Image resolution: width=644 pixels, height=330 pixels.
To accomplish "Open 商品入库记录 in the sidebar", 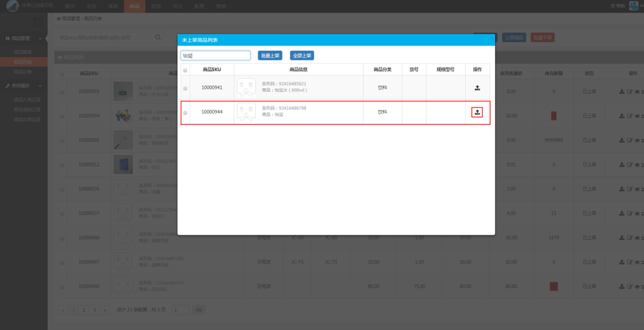I will 27,100.
